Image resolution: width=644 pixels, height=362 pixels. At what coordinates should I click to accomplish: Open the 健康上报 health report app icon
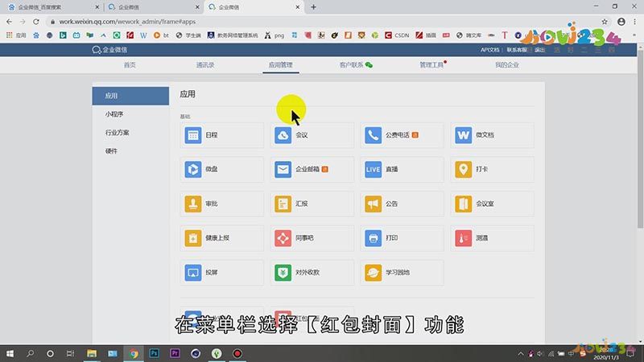[x=193, y=238]
